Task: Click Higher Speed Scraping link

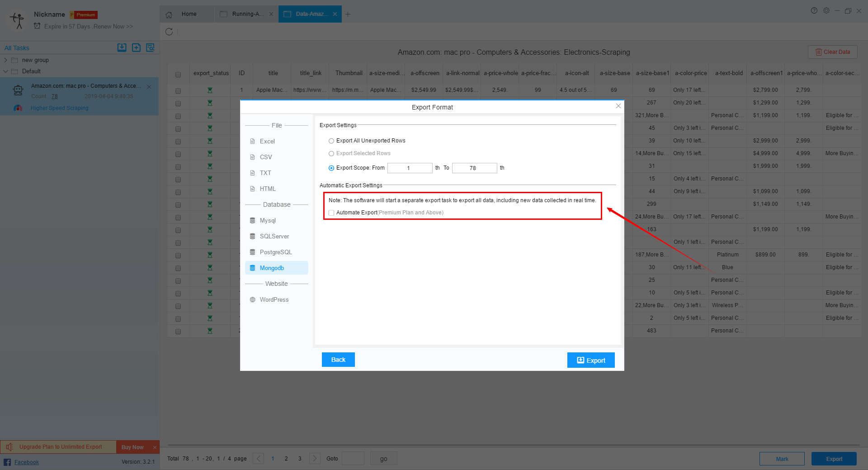Action: pos(59,108)
